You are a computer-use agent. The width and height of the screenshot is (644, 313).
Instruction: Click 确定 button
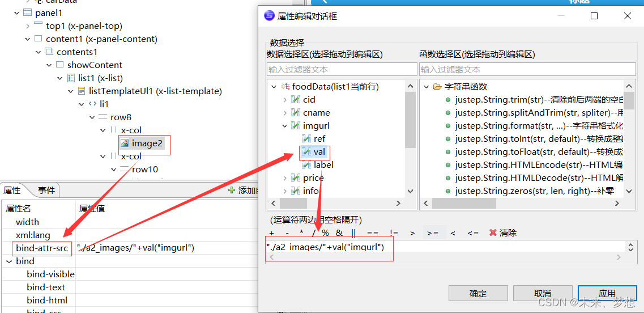pyautogui.click(x=478, y=294)
